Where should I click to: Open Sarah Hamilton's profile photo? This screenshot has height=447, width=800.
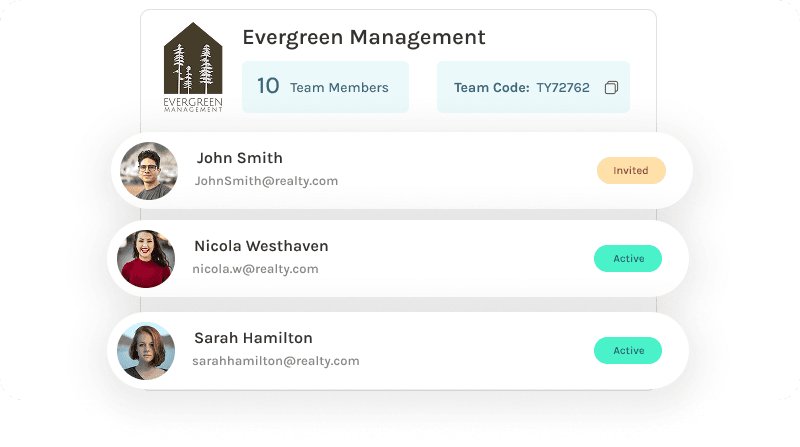click(146, 351)
